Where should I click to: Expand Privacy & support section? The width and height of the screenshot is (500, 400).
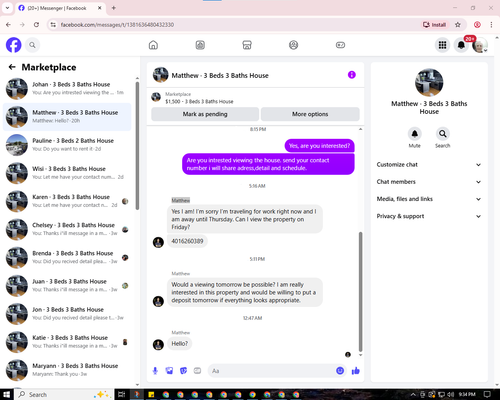pos(429,216)
